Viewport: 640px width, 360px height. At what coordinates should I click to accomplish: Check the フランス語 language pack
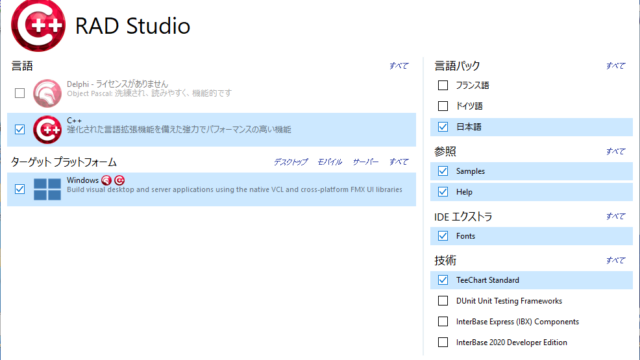click(x=443, y=85)
